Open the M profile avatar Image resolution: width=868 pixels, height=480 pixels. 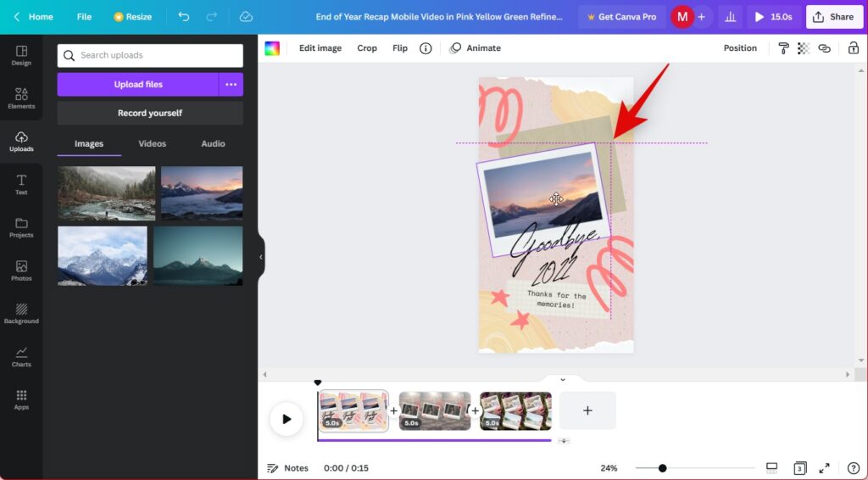pos(682,17)
